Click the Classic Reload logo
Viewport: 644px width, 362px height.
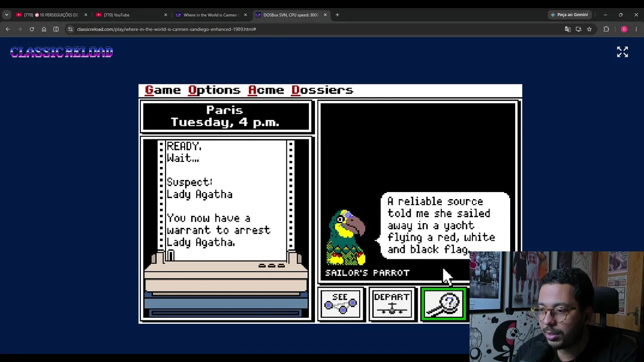pos(61,52)
